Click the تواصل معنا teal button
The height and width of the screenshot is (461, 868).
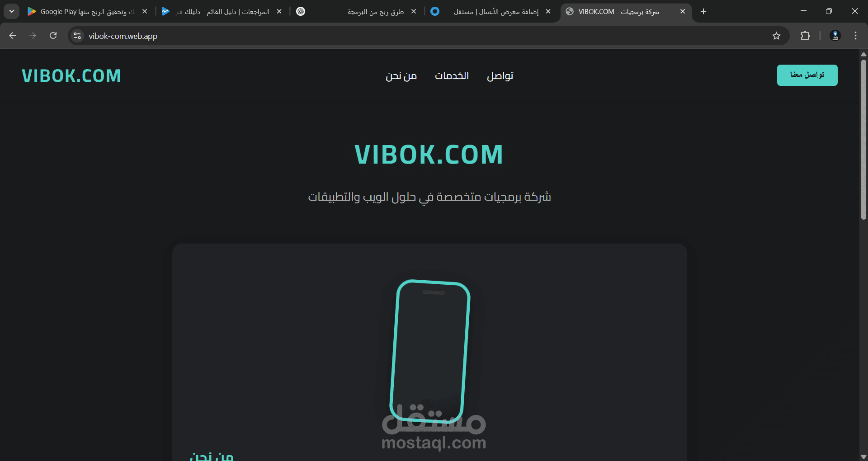tap(807, 75)
